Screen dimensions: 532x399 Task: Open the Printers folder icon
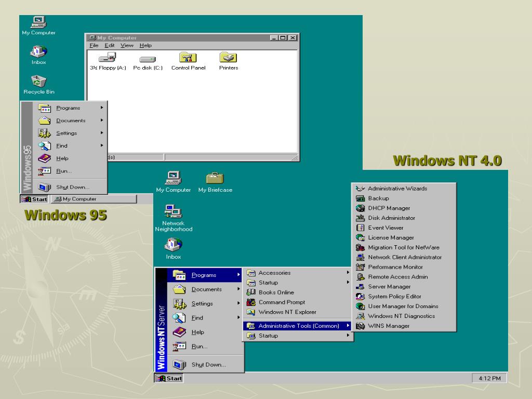coord(229,61)
